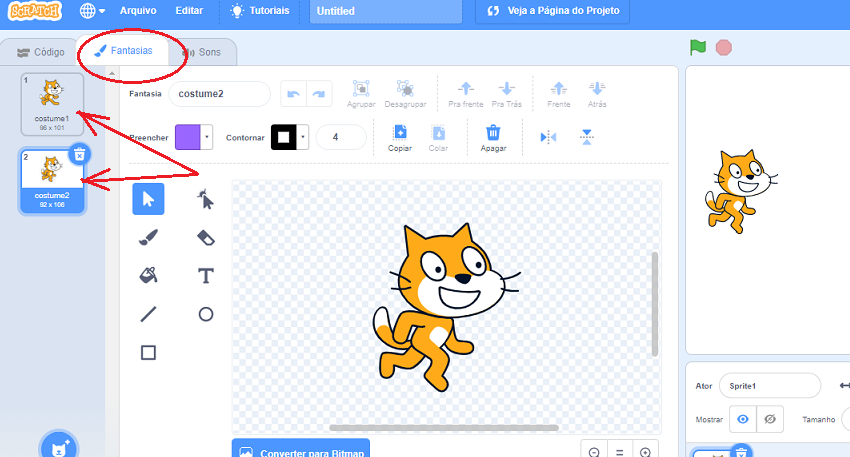
Task: Select the Line tool
Action: point(148,314)
